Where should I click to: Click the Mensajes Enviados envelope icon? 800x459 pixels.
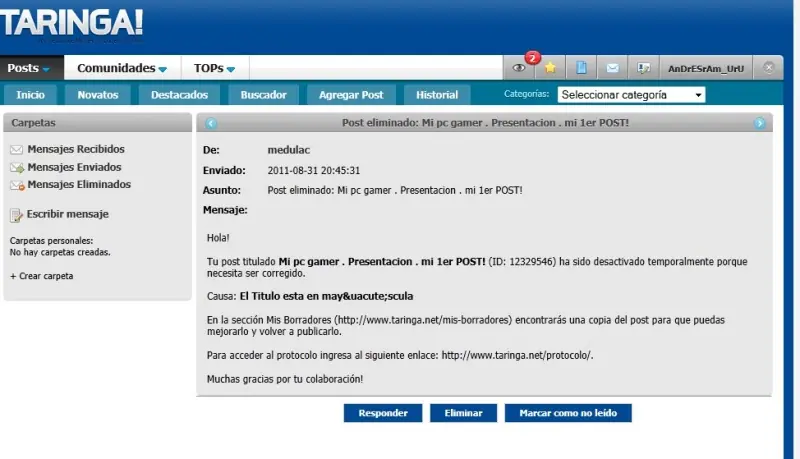[x=17, y=167]
